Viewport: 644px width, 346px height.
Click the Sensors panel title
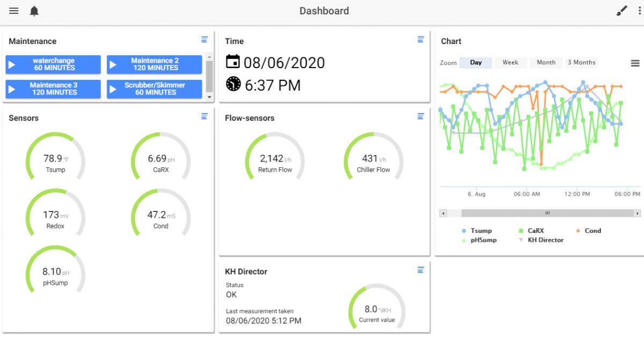[24, 118]
